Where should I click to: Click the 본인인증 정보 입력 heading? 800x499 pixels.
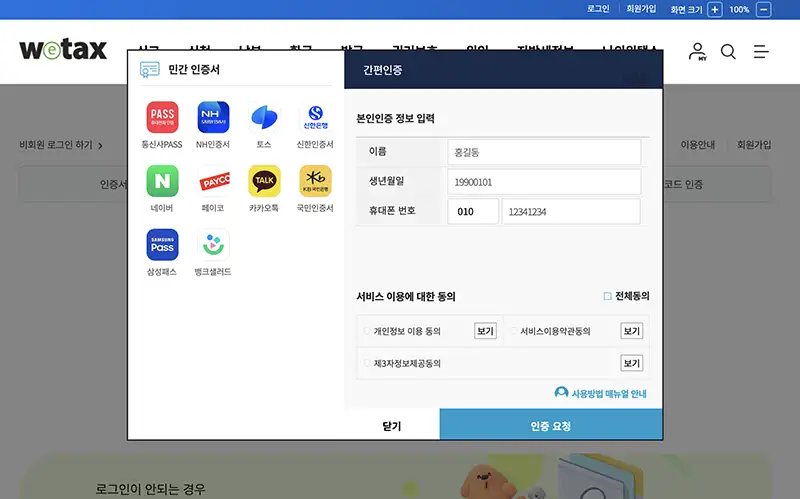[395, 118]
